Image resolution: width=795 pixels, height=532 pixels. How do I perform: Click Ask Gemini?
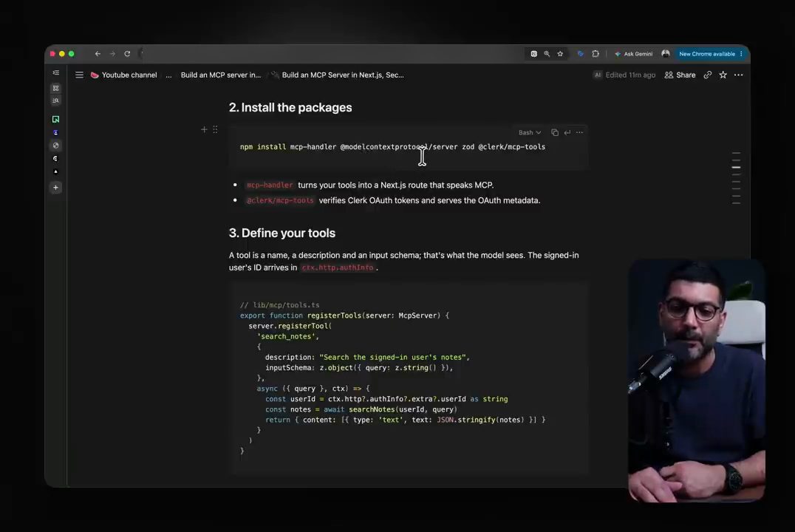633,54
